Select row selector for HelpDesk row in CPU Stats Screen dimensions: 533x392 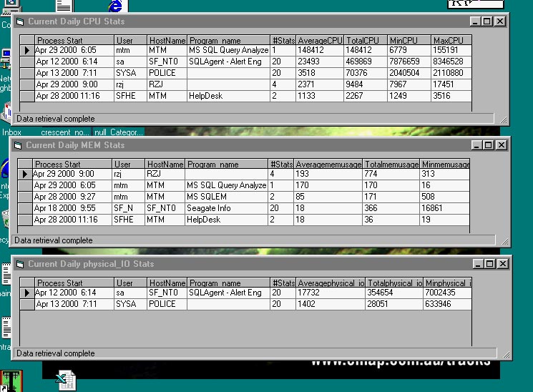(x=27, y=96)
